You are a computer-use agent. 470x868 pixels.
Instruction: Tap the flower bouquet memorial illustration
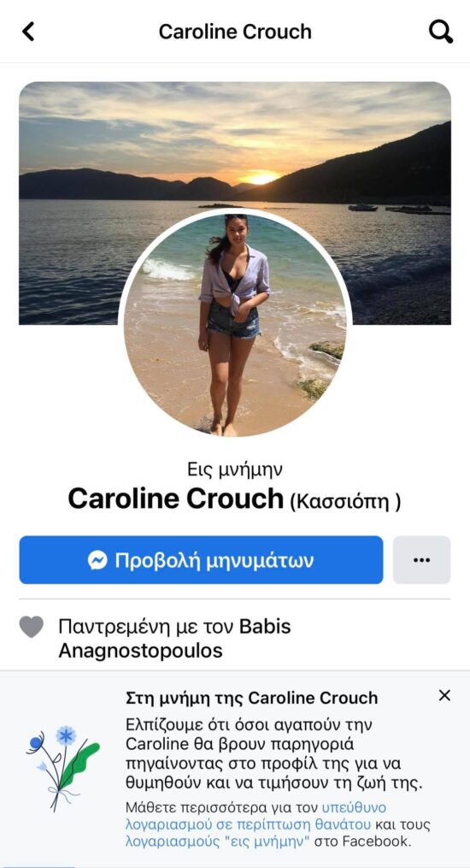click(63, 768)
